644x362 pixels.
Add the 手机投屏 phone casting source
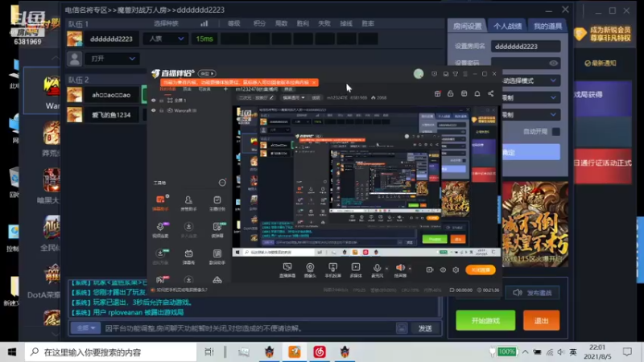(x=332, y=270)
